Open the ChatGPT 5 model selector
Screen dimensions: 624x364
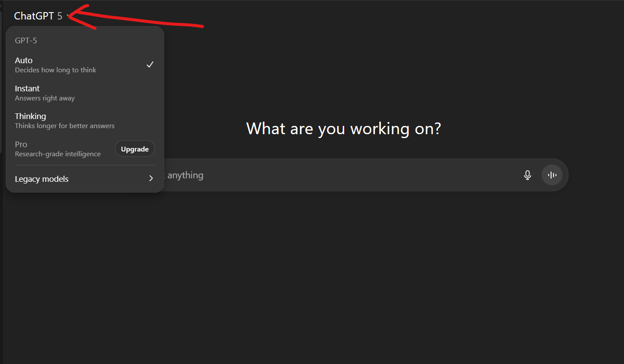click(42, 16)
